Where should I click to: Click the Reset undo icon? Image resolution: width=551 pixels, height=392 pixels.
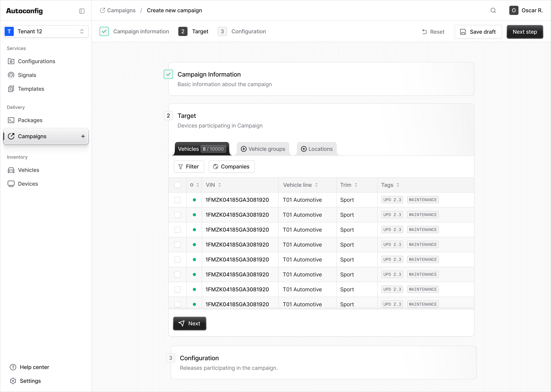point(425,32)
